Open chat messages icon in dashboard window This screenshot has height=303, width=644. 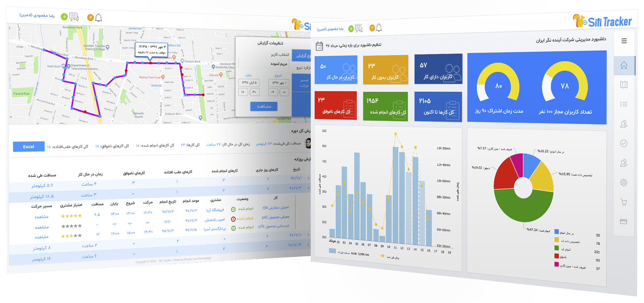pyautogui.click(x=359, y=29)
